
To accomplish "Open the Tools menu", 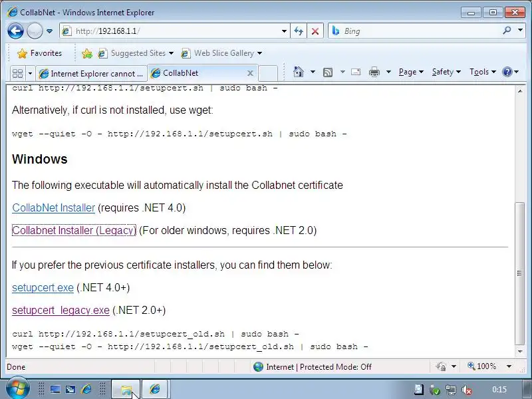I will 483,72.
